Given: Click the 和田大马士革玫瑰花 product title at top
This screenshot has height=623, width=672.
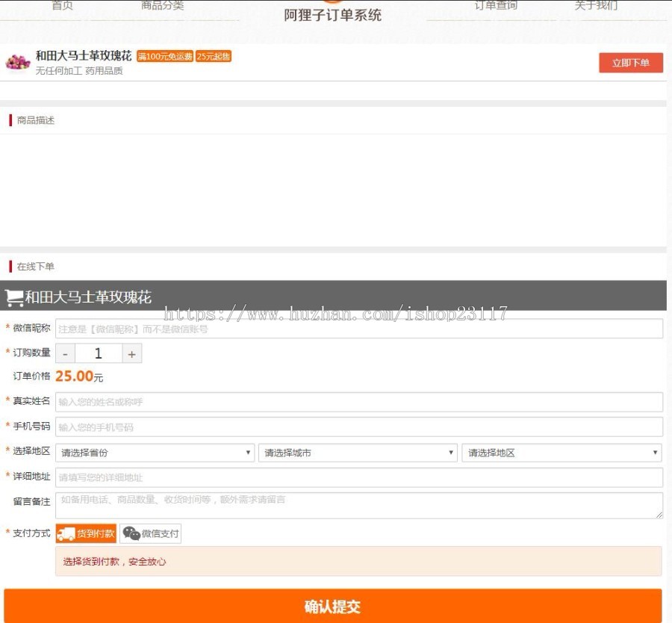Looking at the screenshot, I should (x=84, y=56).
